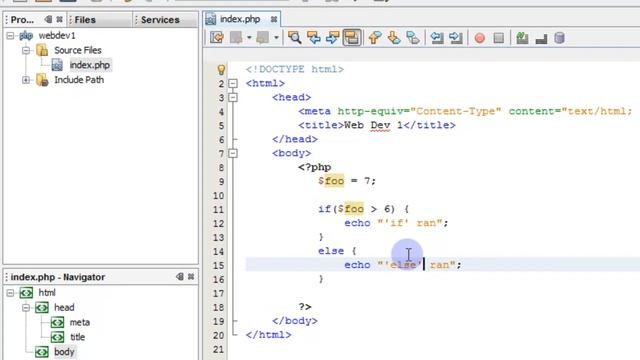The height and width of the screenshot is (360, 640).
Task: Click line number 17 in the gutter
Action: (218, 293)
